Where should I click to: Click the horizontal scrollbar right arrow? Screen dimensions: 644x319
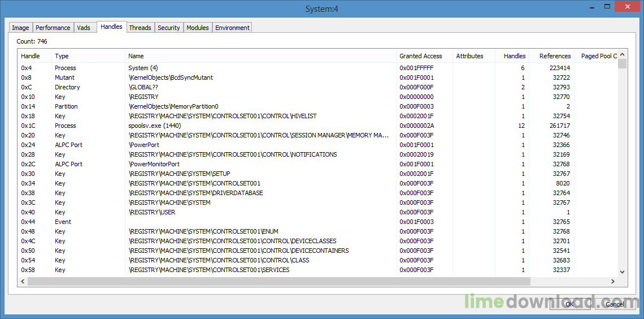[x=612, y=281]
